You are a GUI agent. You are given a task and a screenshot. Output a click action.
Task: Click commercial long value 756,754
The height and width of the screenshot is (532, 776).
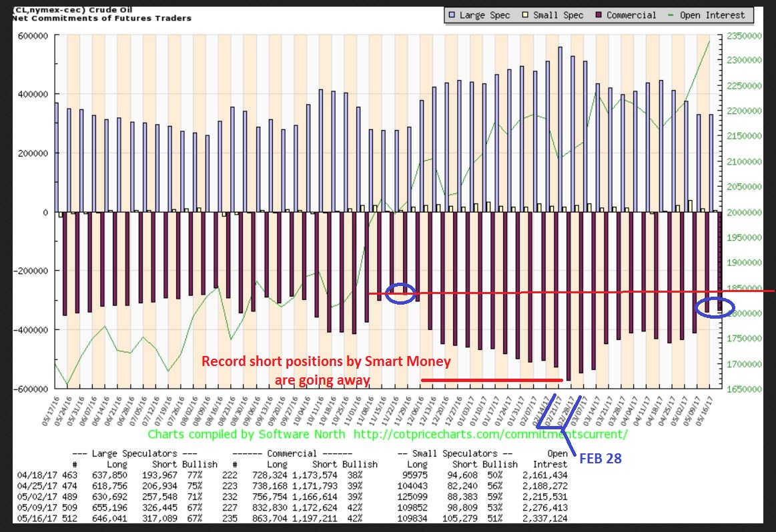coord(270,497)
